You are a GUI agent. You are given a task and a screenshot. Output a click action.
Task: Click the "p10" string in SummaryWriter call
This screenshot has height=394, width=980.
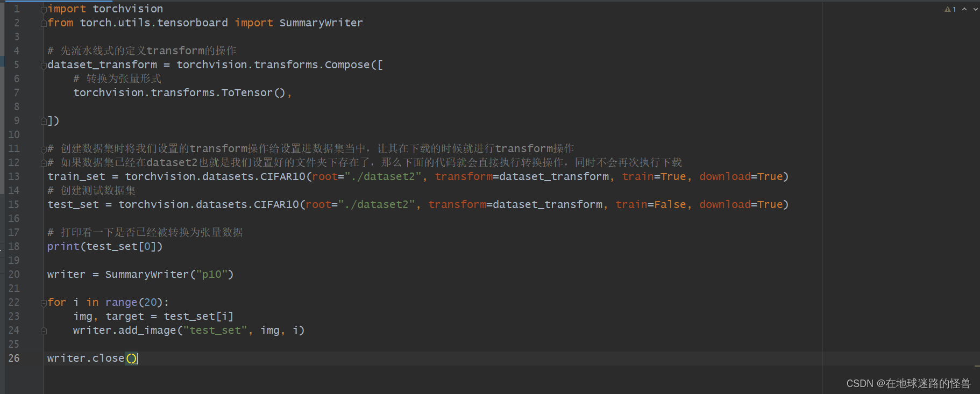click(x=212, y=274)
